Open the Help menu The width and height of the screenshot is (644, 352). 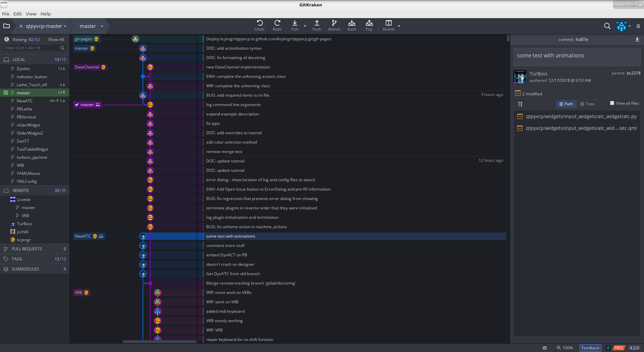[46, 14]
